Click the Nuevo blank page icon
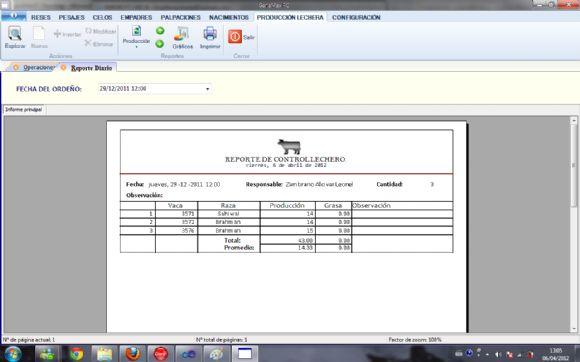The image size is (580, 362). (x=39, y=34)
